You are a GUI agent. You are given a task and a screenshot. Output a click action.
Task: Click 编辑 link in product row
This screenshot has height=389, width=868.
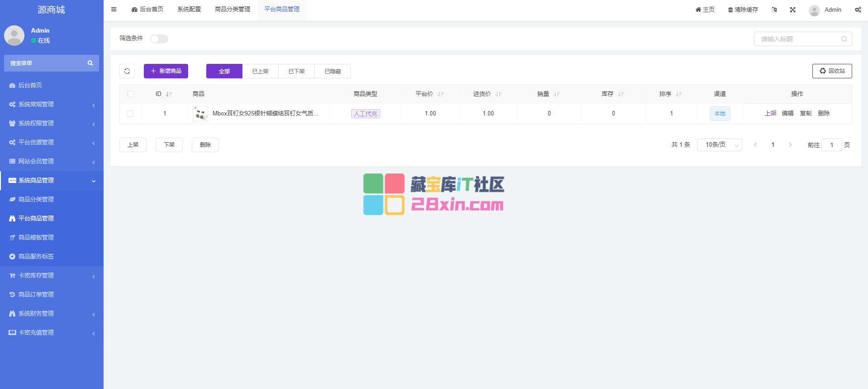click(x=788, y=114)
